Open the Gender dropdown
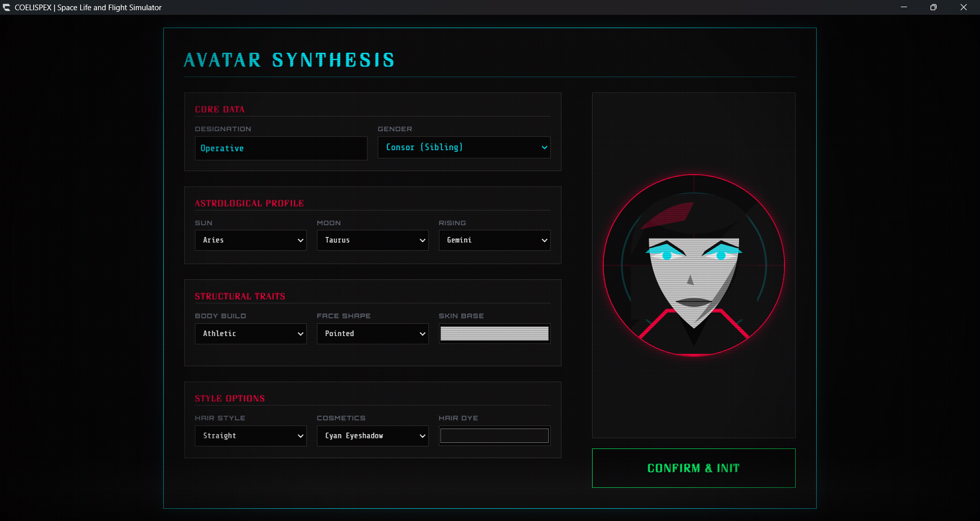Image resolution: width=980 pixels, height=521 pixels. pyautogui.click(x=464, y=147)
